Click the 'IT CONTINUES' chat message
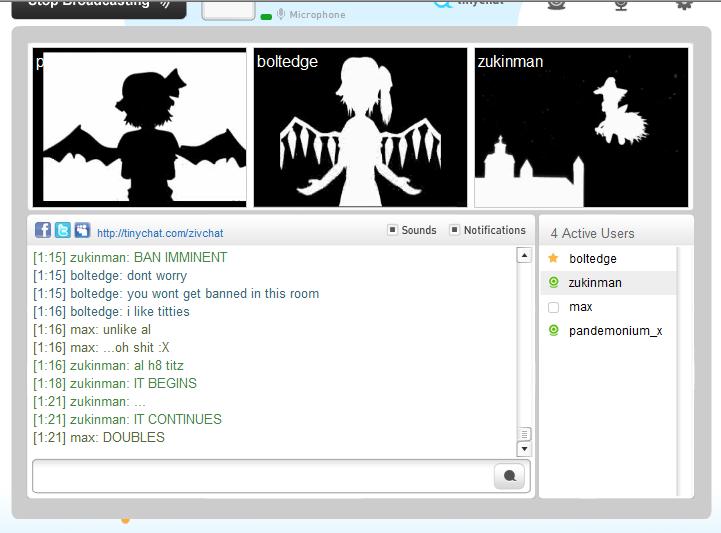Viewport: 721px width, 533px height. pyautogui.click(x=127, y=419)
